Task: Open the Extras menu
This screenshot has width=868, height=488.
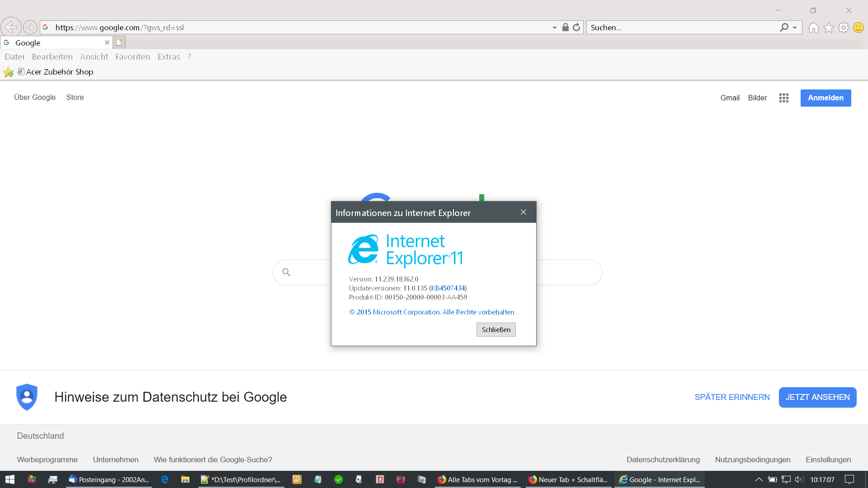Action: coord(169,56)
